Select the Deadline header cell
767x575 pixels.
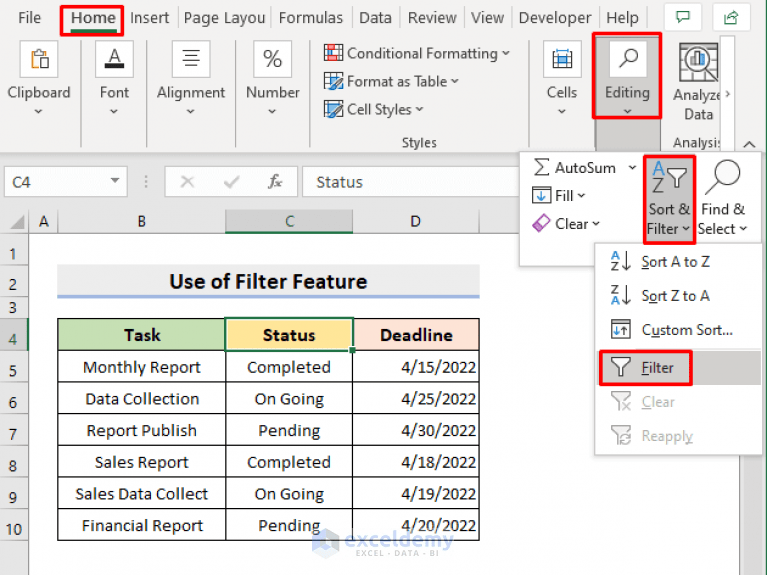416,335
